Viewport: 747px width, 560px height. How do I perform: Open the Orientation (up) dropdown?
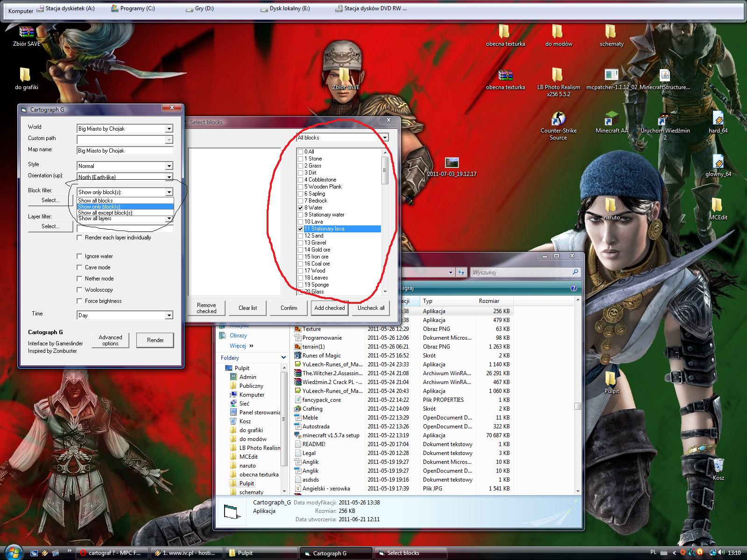coord(169,177)
